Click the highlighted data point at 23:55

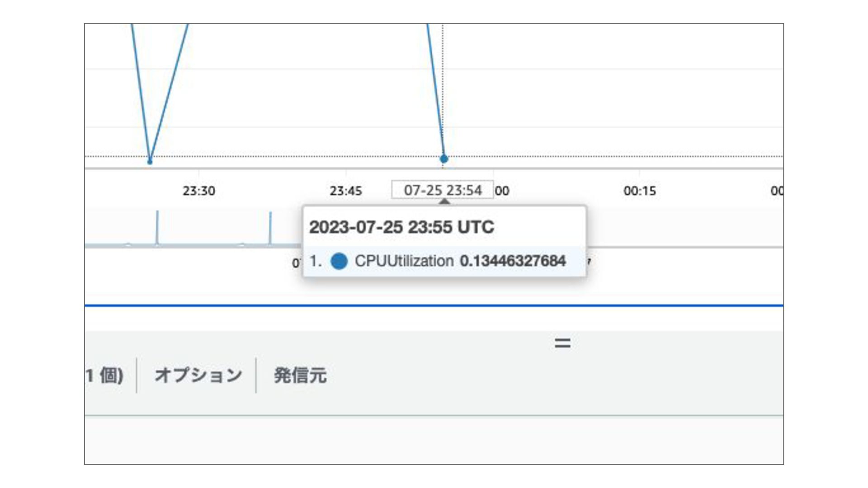(443, 159)
